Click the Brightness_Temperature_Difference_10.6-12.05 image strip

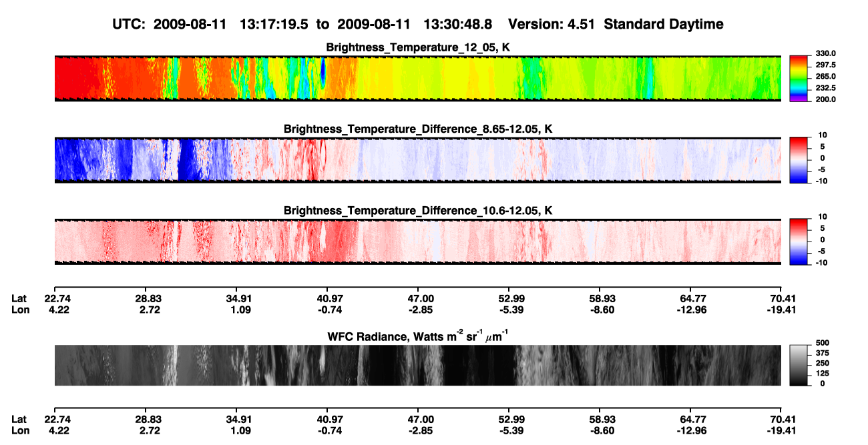pyautogui.click(x=417, y=242)
